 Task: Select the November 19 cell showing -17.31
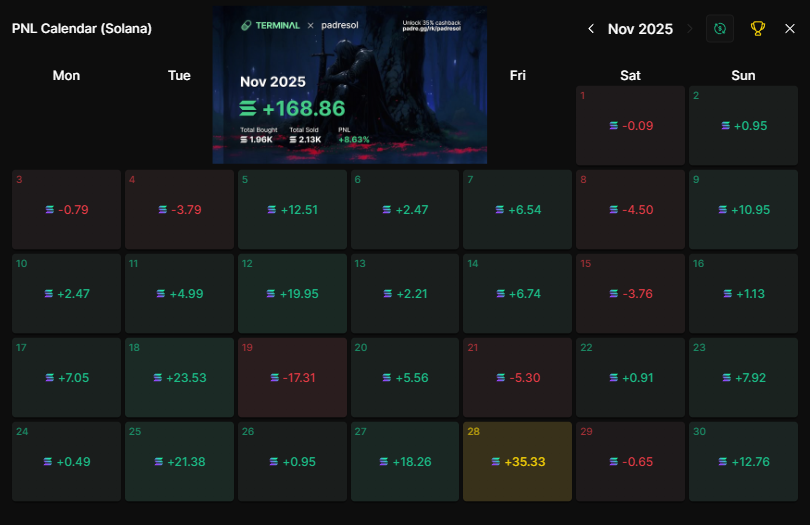292,377
